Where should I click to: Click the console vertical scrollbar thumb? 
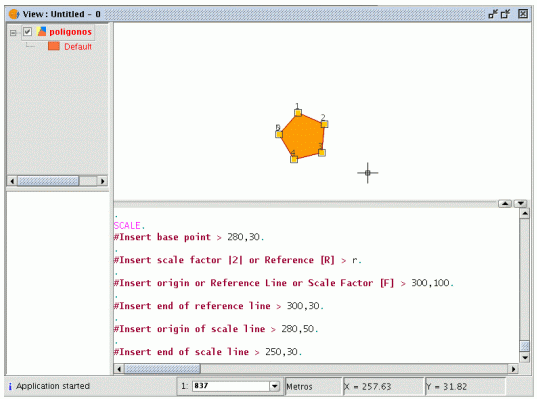pyautogui.click(x=525, y=346)
